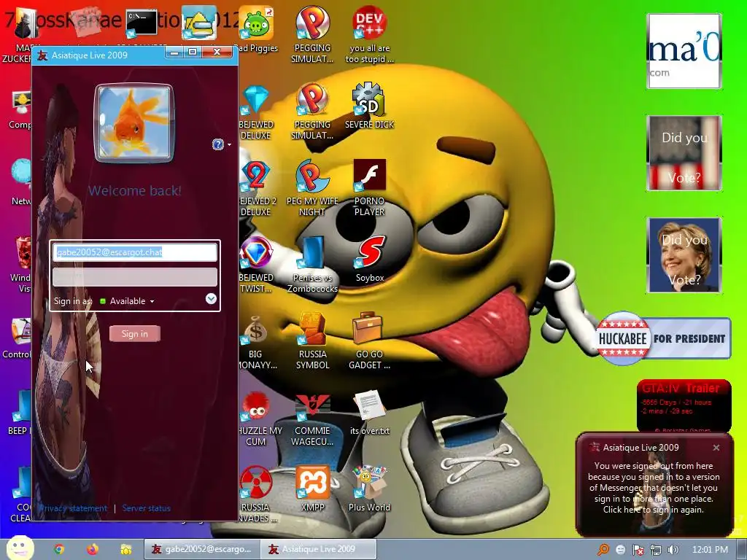
Task: Open the Help dropdown in Asiatique Live
Action: [222, 144]
